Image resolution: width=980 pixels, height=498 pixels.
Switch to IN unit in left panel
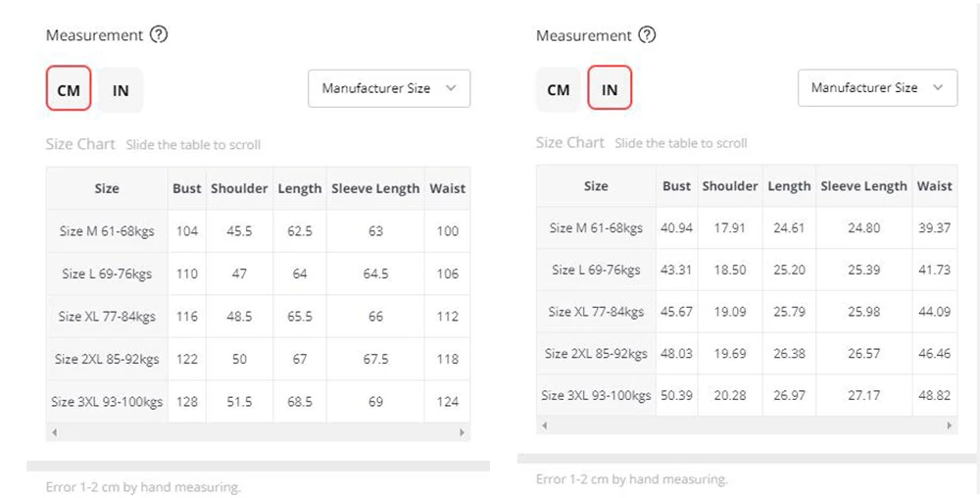121,90
